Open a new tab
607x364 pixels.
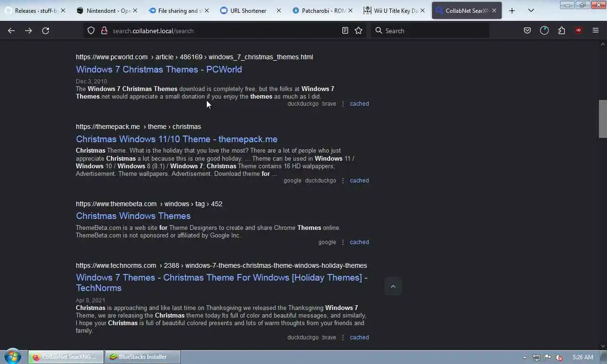pyautogui.click(x=512, y=10)
